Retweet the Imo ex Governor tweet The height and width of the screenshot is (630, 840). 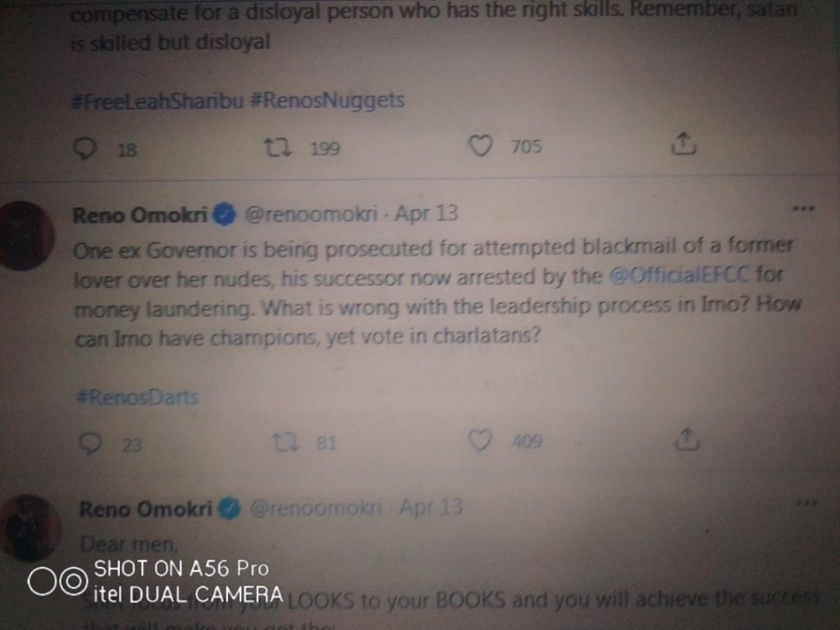283,443
